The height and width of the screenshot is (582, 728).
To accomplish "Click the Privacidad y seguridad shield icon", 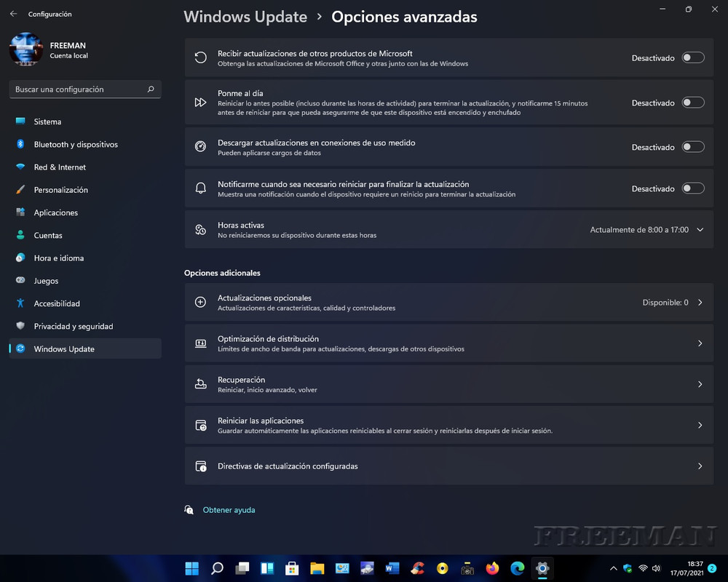I will (20, 326).
